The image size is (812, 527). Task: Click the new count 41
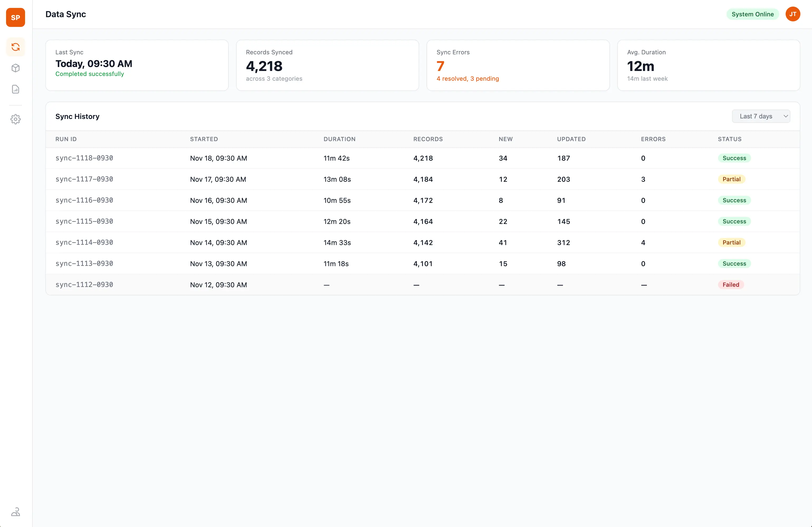[503, 242]
